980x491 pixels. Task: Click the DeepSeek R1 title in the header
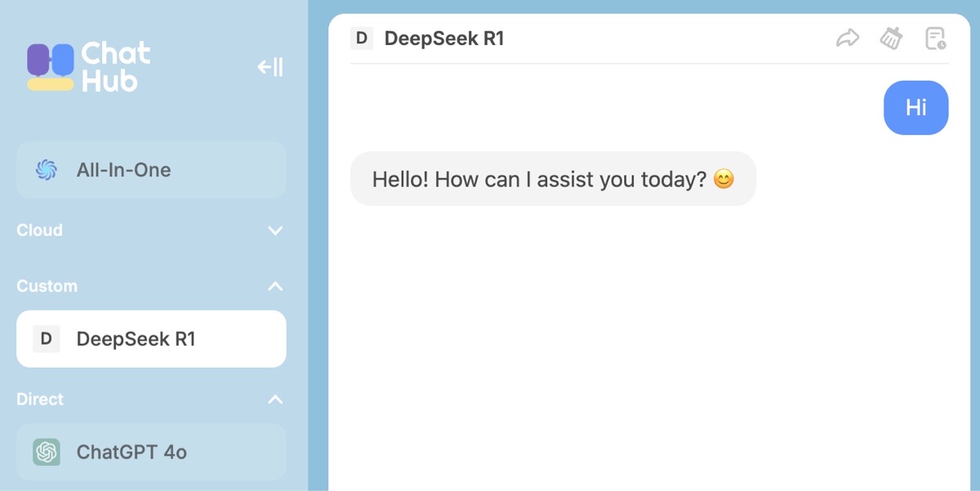444,38
